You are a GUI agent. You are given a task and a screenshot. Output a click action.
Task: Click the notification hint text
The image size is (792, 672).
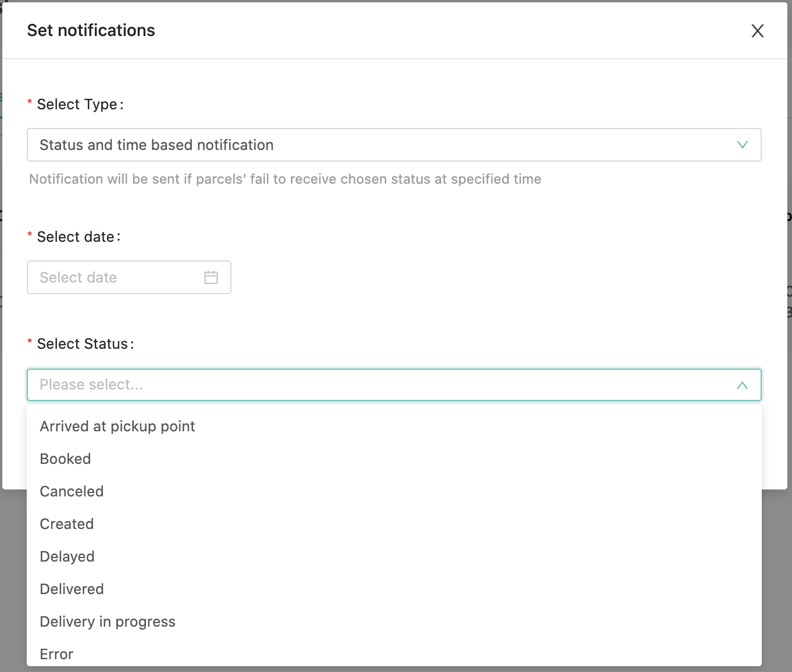285,179
